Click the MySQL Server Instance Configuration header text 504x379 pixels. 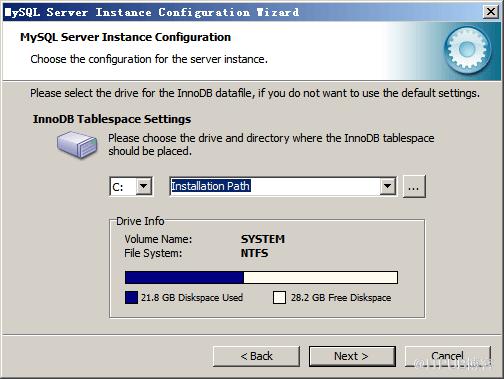click(x=125, y=37)
